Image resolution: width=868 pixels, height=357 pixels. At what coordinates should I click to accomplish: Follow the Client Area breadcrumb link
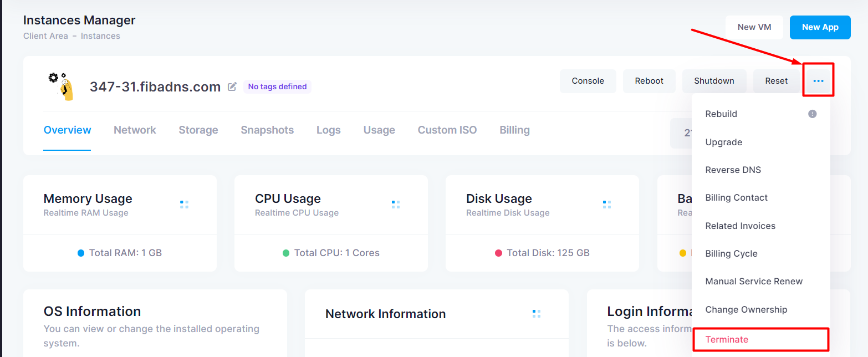46,36
